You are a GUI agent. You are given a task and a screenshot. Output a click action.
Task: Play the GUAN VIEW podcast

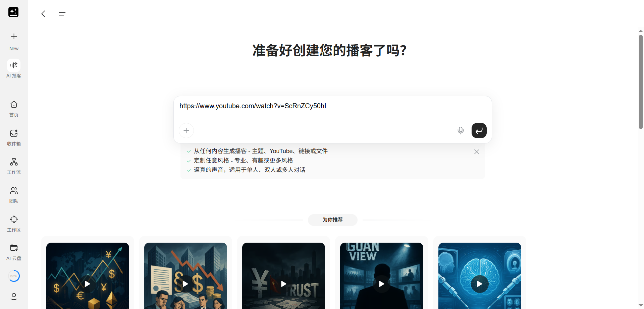[381, 284]
